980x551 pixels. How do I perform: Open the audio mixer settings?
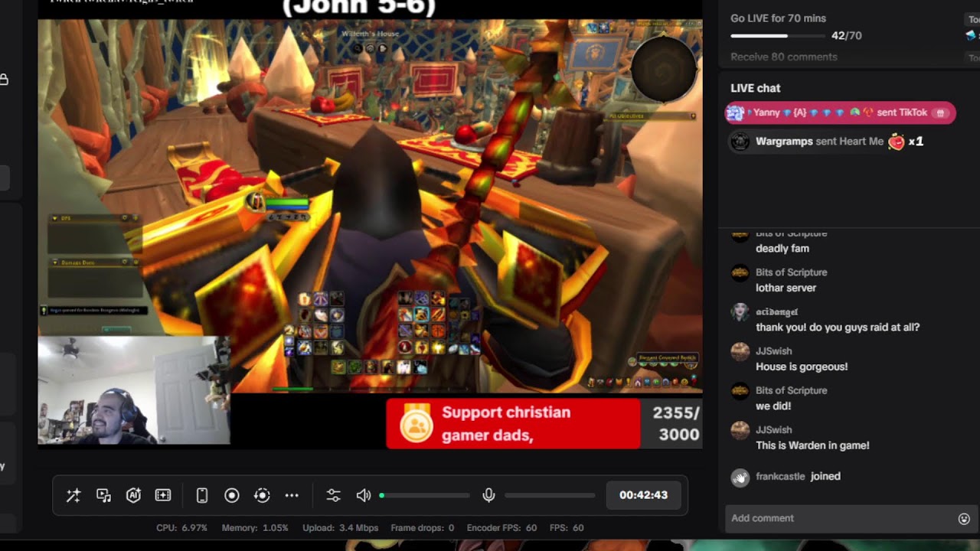pos(333,495)
